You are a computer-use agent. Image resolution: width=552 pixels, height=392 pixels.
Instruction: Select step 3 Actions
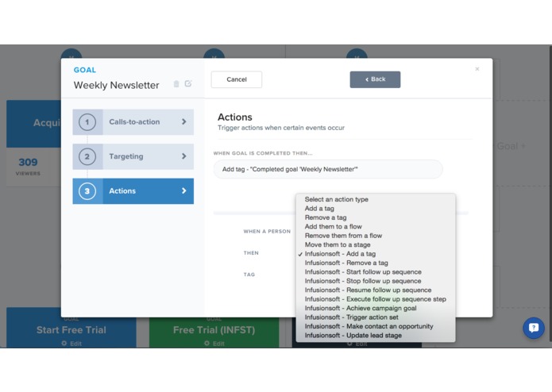[133, 191]
